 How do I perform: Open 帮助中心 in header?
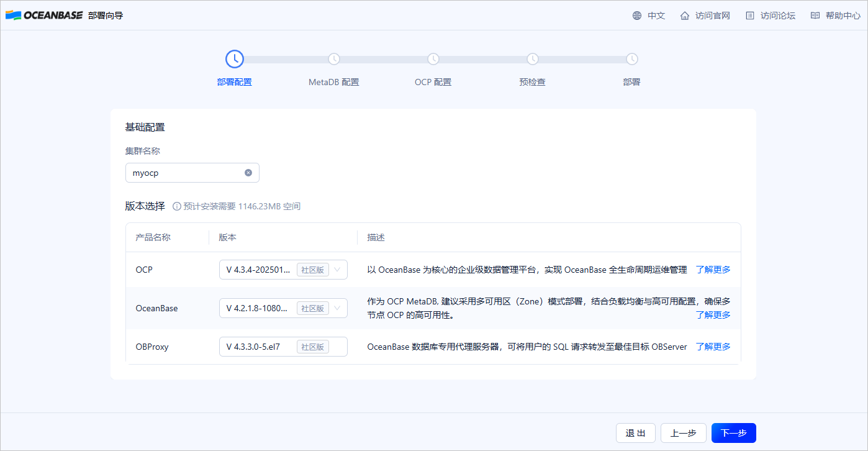coord(843,16)
